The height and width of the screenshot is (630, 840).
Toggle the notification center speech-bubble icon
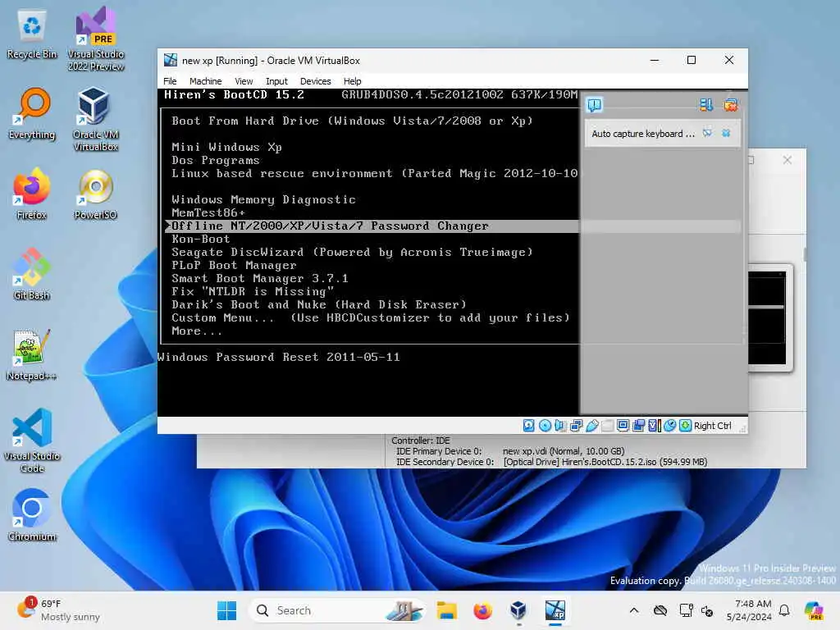(x=595, y=104)
